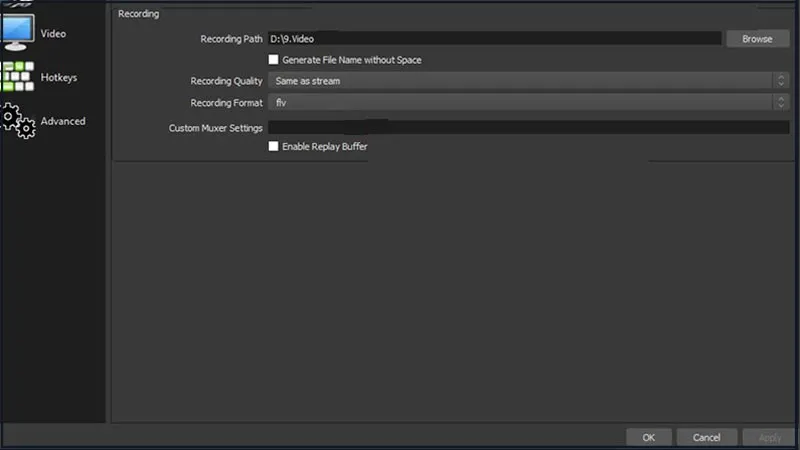Image resolution: width=800 pixels, height=450 pixels.
Task: Click the Advanced gears icon
Action: [18, 120]
